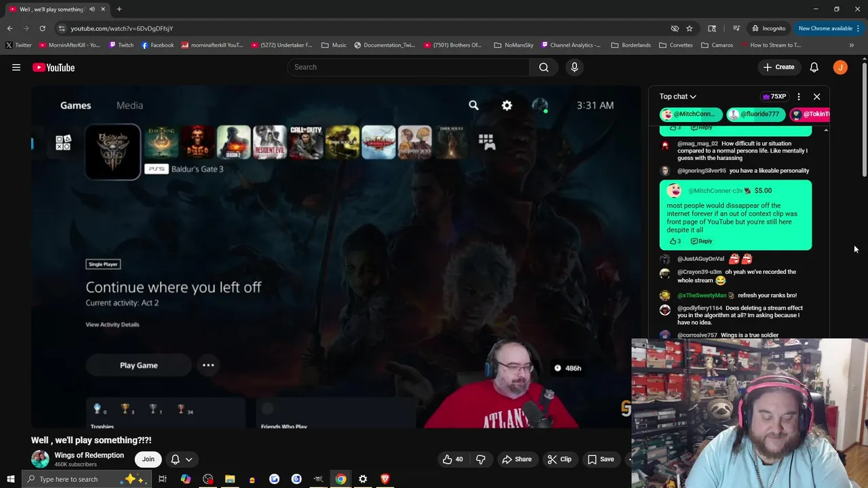
Task: Open Brave browser from the taskbar
Action: pyautogui.click(x=385, y=479)
